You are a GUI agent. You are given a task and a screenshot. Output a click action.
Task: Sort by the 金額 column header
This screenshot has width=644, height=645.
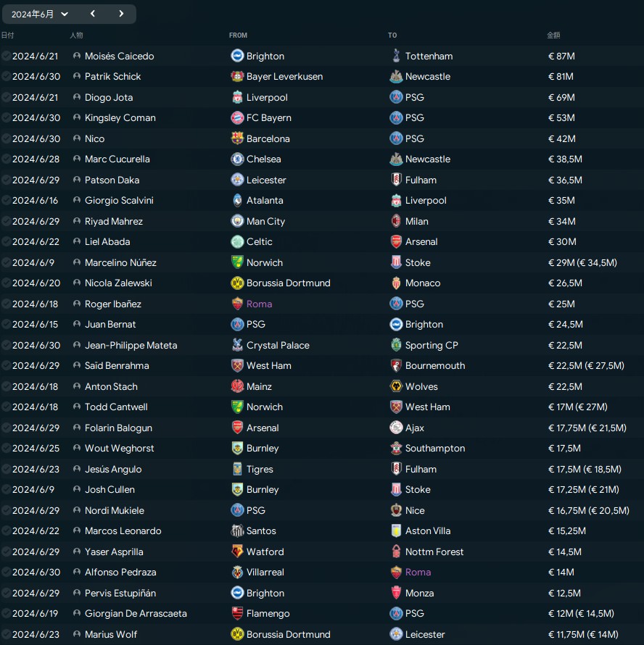(x=553, y=36)
